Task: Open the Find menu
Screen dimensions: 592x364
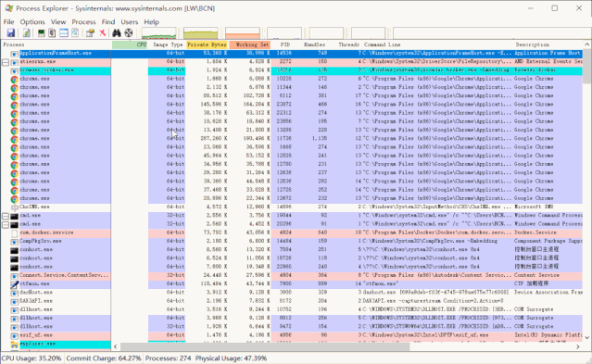Action: click(108, 22)
